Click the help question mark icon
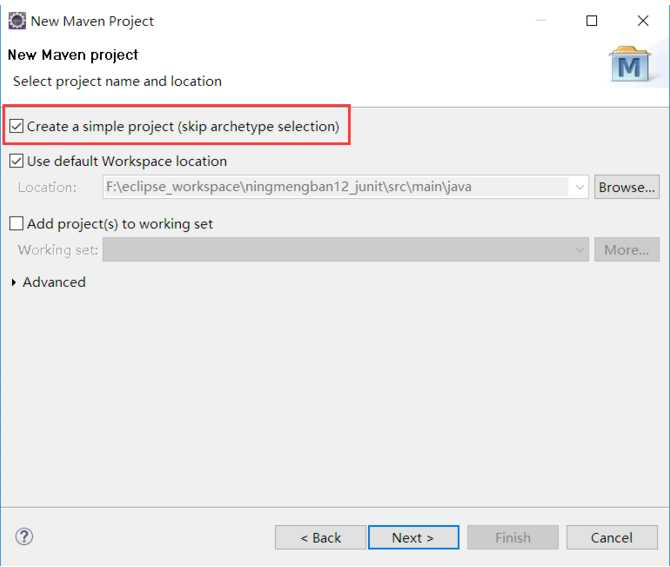This screenshot has width=670, height=567. (24, 536)
